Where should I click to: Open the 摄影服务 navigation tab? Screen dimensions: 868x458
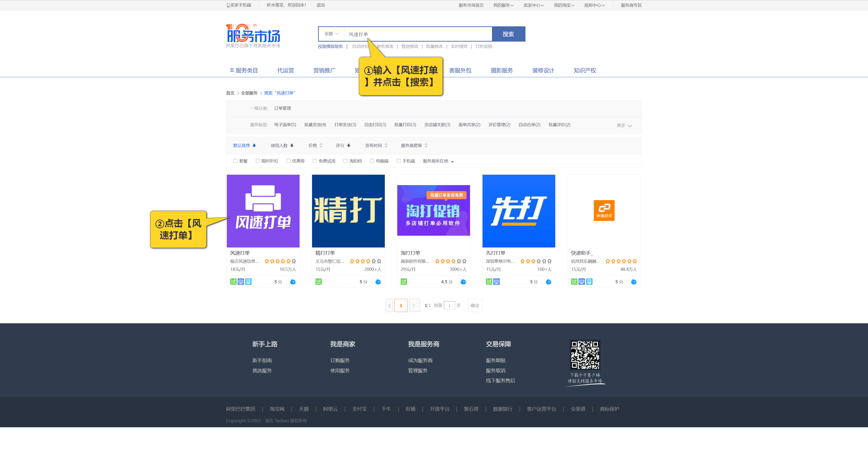(x=501, y=70)
